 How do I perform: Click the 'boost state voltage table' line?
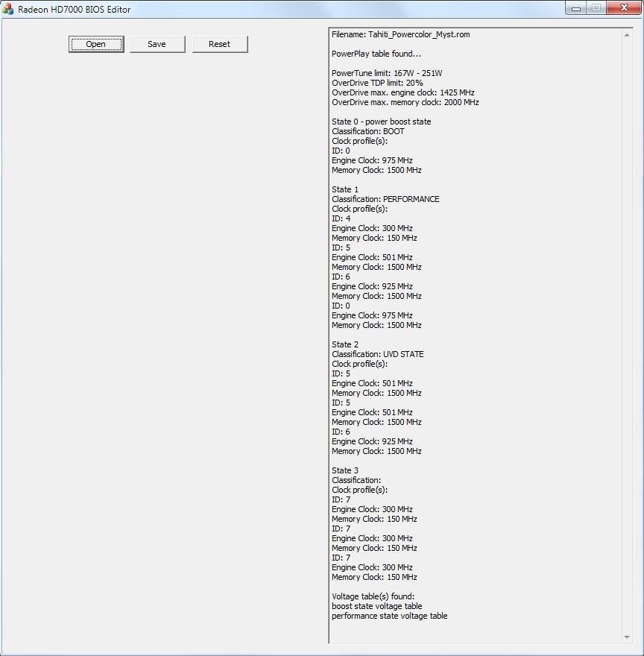click(376, 606)
